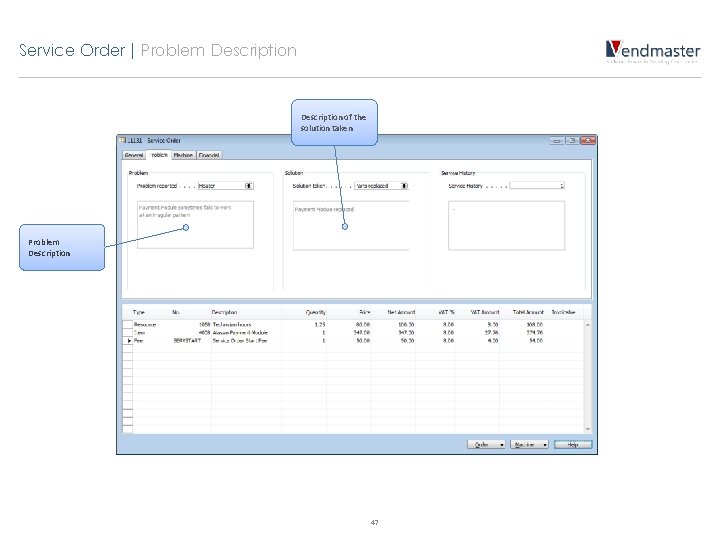720x540 pixels.
Task: Click the No. column header
Action: tap(176, 312)
